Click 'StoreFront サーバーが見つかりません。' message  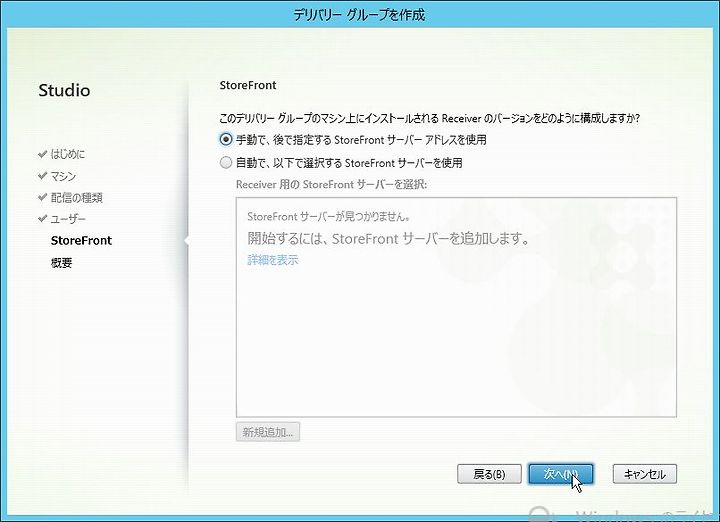[x=329, y=216]
